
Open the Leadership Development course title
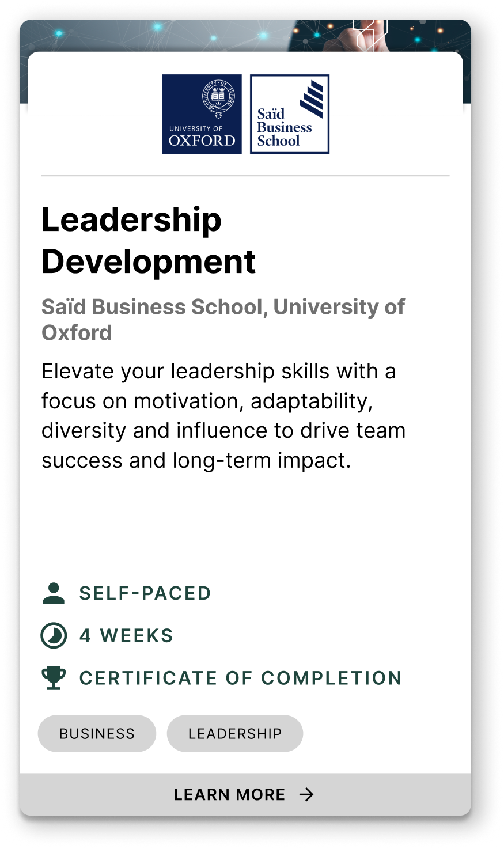click(x=149, y=241)
